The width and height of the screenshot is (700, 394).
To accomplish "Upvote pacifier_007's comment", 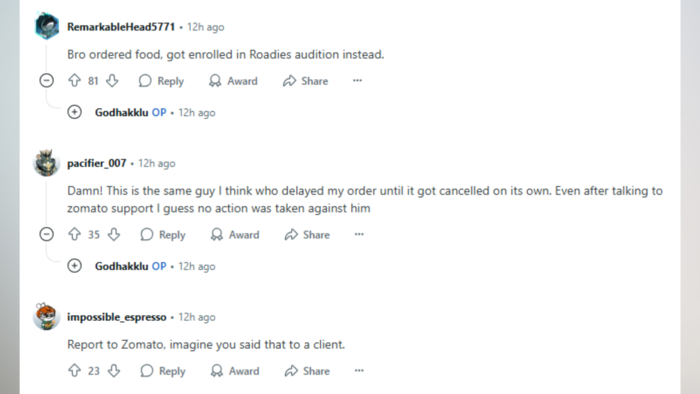I will click(75, 234).
